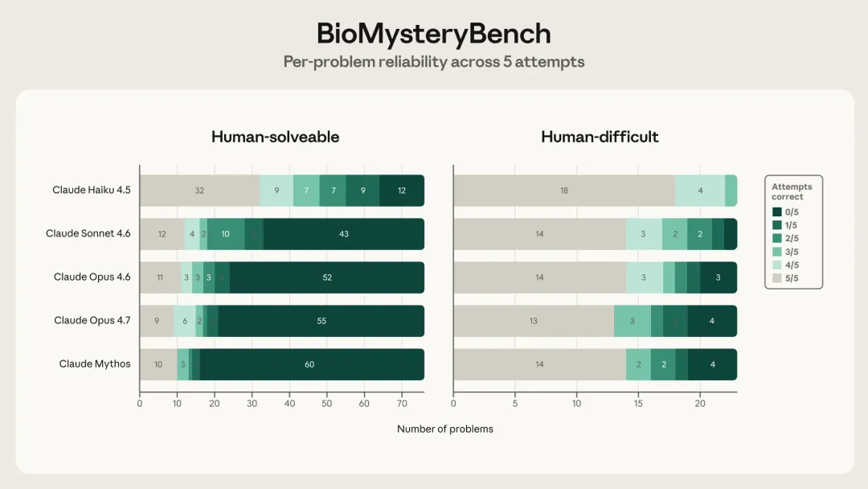Screen dimensions: 868x489
Task: Click the Claude Haiku 4.5 row label
Action: (92, 190)
